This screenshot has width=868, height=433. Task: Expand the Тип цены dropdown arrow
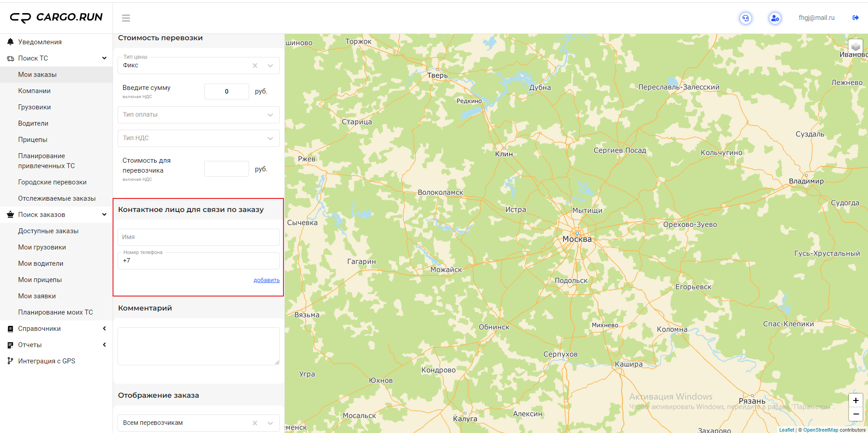[270, 66]
